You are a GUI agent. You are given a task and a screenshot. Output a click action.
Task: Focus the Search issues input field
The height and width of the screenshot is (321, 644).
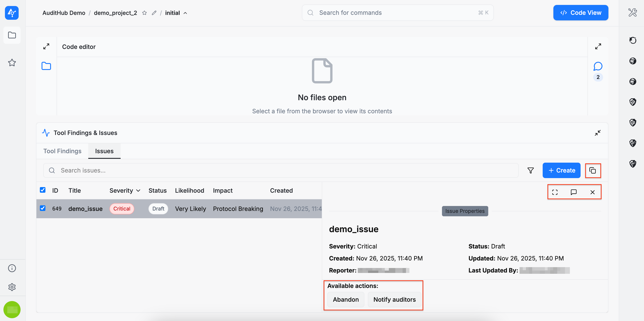[280, 170]
